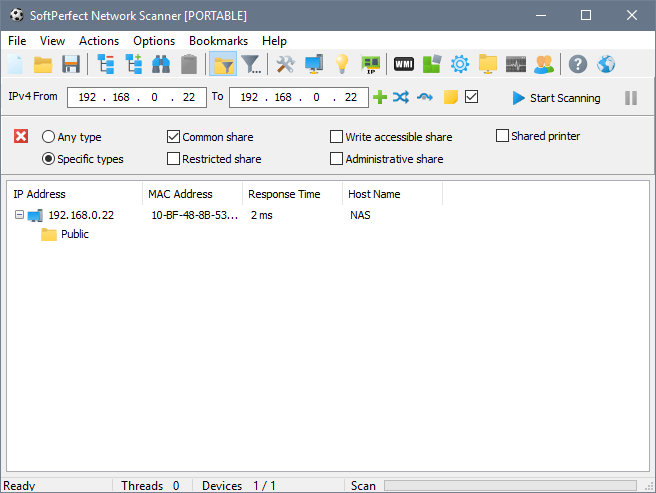656x493 pixels.
Task: Collapse the 192.168.0.22 tree node
Action: click(x=19, y=215)
